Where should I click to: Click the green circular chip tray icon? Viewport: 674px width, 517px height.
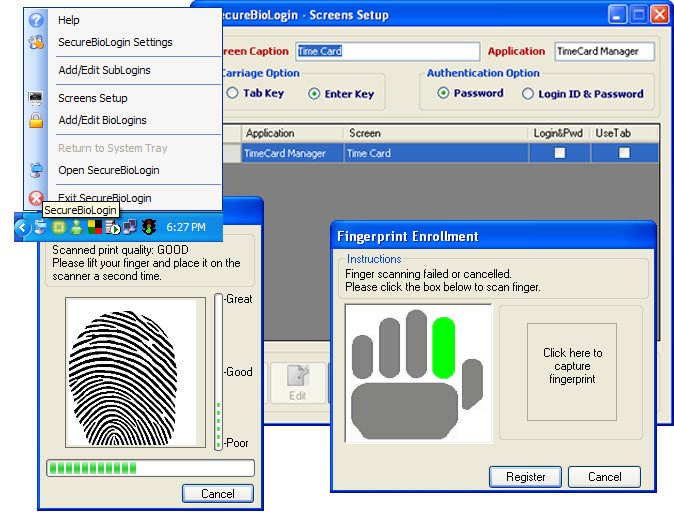click(x=59, y=227)
